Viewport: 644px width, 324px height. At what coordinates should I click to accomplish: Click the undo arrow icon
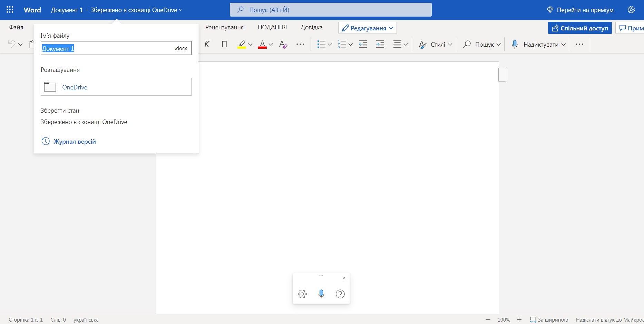click(12, 44)
